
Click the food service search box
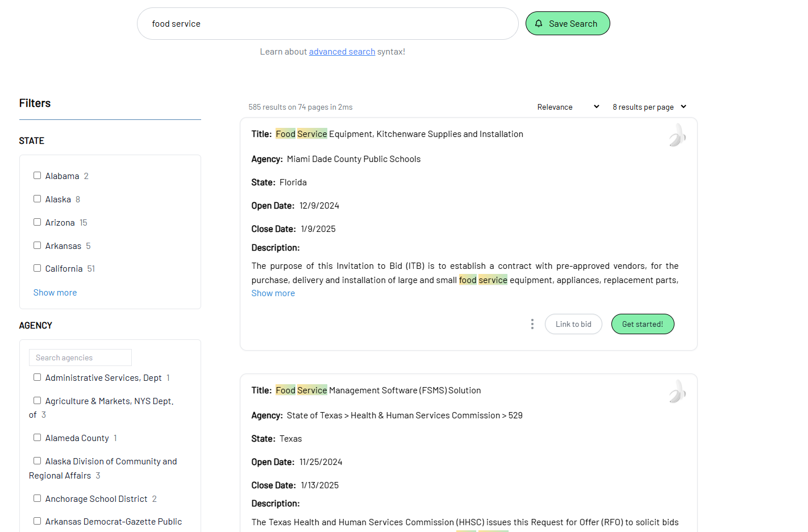[x=328, y=24]
